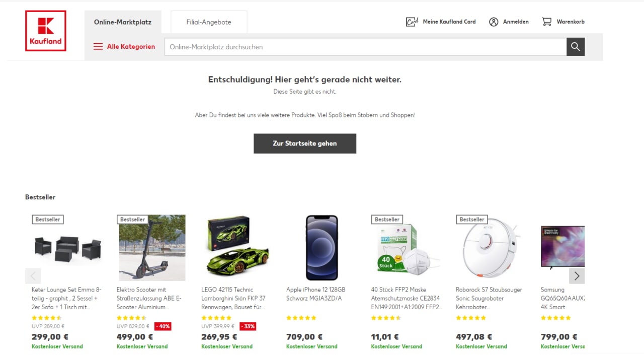This screenshot has height=355, width=644.
Task: Click the magnifier search button
Action: (x=576, y=47)
